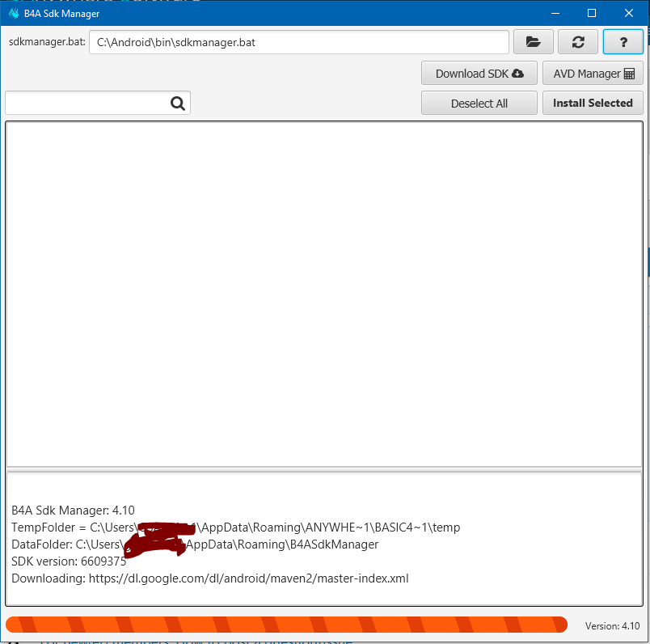Click the DataFolder log line

point(195,544)
